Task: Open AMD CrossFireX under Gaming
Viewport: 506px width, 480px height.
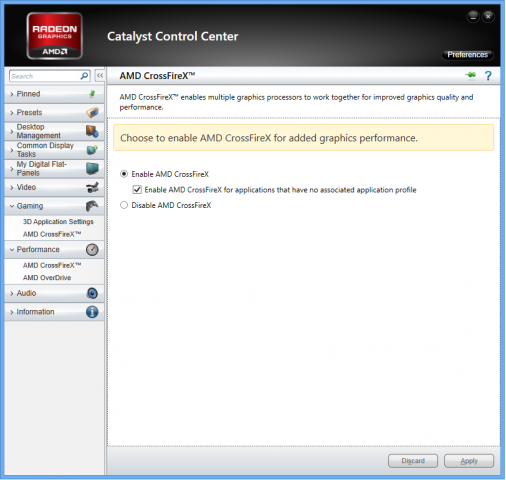Action: click(52, 234)
